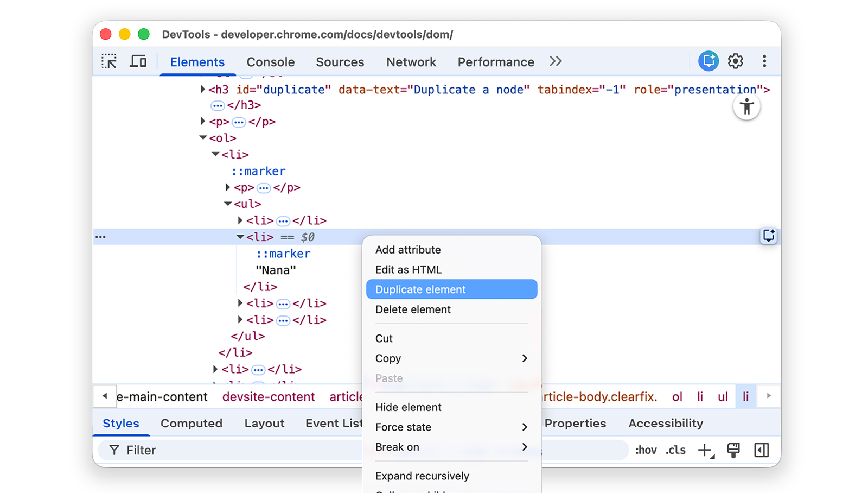Open the DevTools settings gear
This screenshot has width=868, height=493.
[x=736, y=61]
